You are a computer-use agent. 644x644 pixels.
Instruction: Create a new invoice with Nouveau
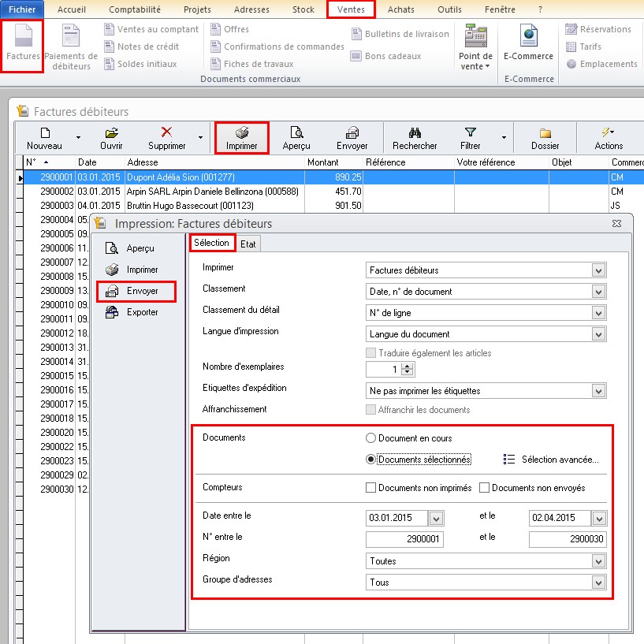tap(44, 139)
